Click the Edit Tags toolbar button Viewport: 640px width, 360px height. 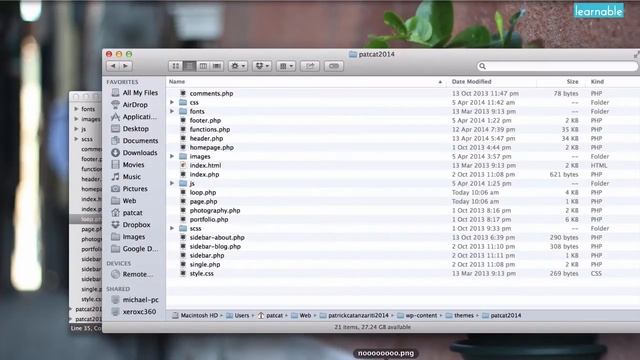(333, 66)
